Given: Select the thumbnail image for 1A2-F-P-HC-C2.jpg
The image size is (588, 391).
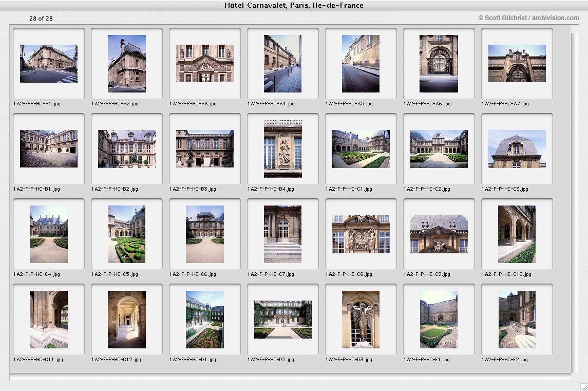Looking at the screenshot, I should pyautogui.click(x=439, y=149).
